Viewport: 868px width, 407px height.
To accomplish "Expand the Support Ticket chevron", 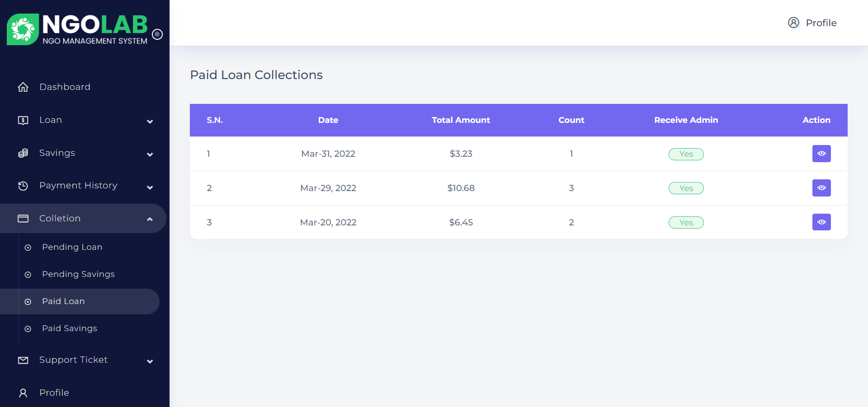I will [x=150, y=361].
